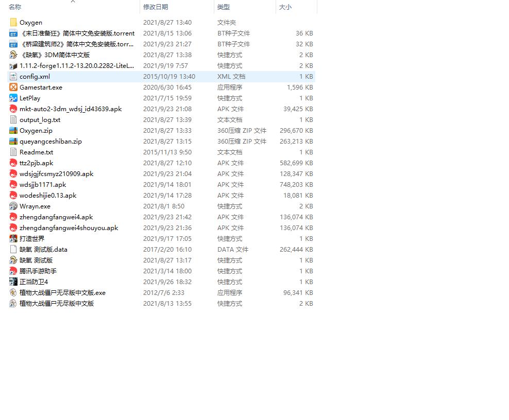This screenshot has height=420, width=509.
Task: Select file name Readme.txt
Action: tap(37, 152)
